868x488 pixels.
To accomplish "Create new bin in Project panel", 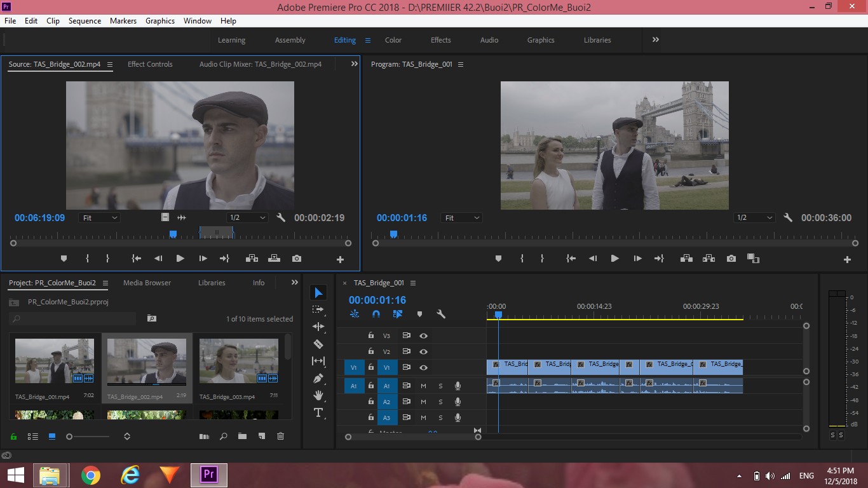I will click(242, 437).
